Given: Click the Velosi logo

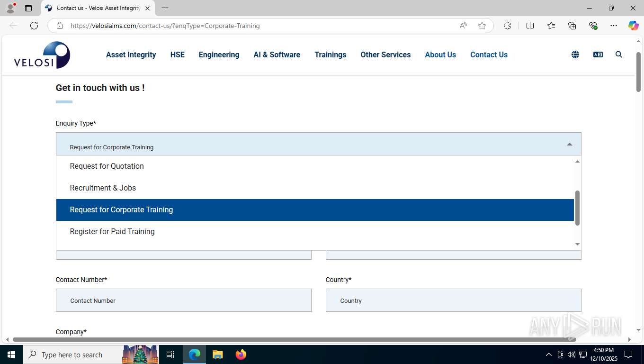Looking at the screenshot, I should 42,55.
